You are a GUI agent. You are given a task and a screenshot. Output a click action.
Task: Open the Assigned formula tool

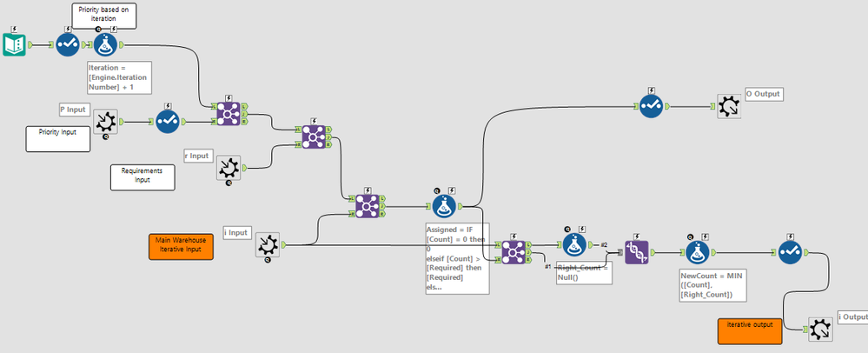coord(444,205)
